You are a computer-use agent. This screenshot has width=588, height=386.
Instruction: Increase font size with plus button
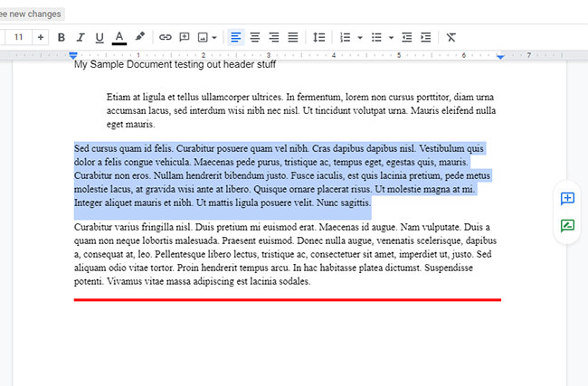point(40,37)
